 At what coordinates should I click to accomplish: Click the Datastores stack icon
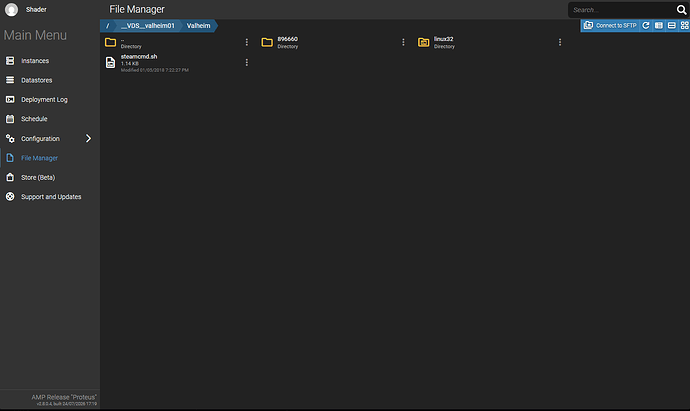coord(10,80)
